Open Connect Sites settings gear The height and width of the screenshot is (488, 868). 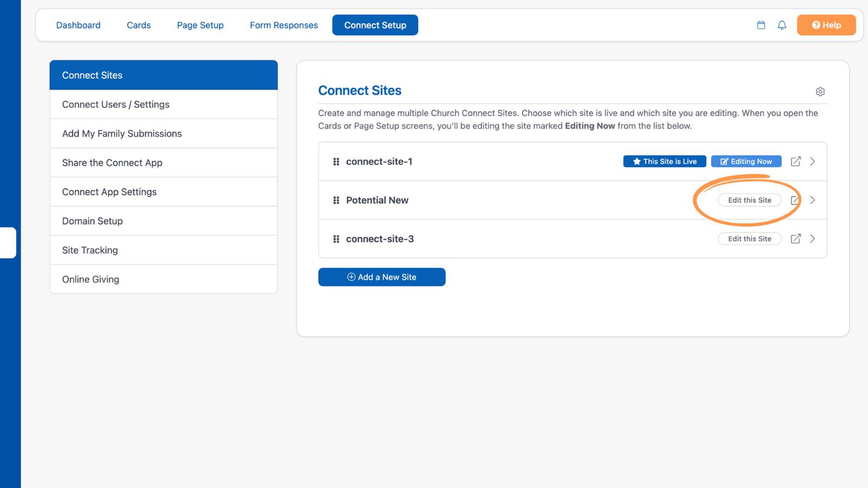(820, 92)
